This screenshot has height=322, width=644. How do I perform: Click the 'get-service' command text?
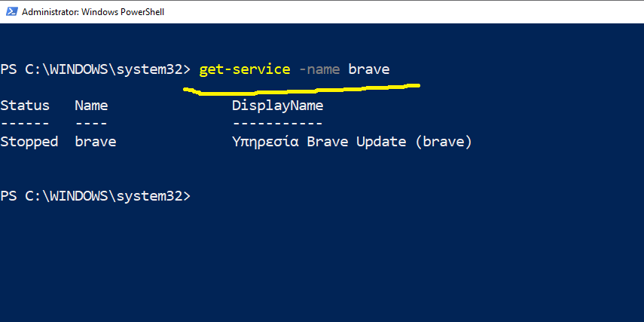[x=244, y=69]
